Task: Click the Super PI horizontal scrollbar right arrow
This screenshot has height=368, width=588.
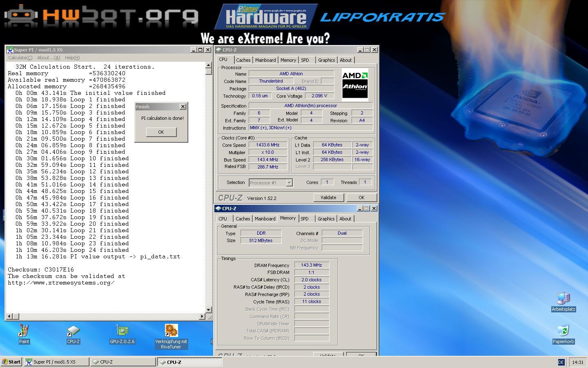Action: tap(202, 316)
